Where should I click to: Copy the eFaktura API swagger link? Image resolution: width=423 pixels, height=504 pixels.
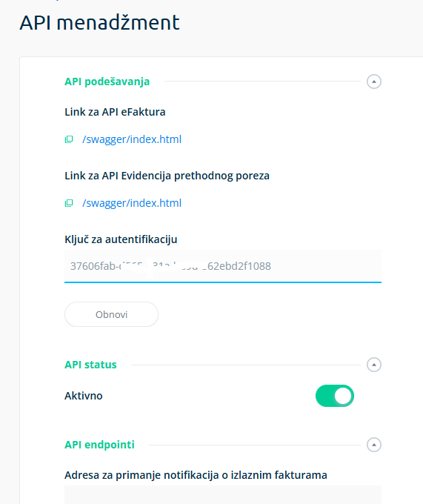[69, 139]
